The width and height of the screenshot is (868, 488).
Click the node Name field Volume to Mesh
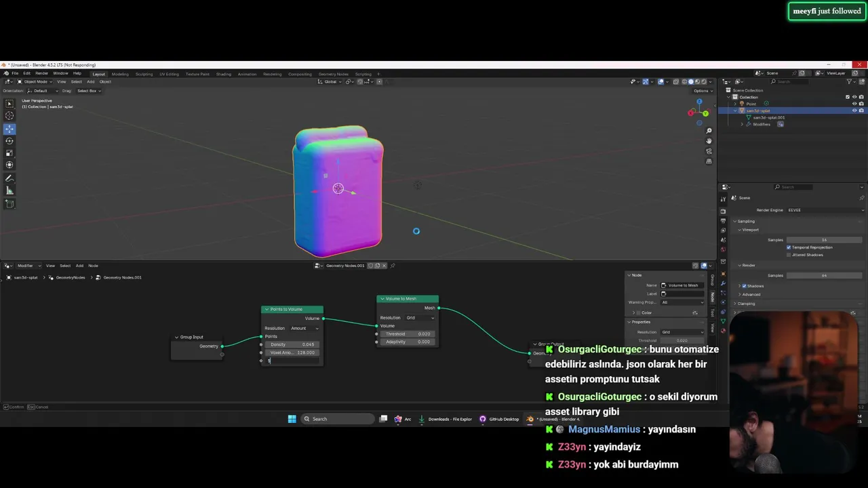coord(683,285)
